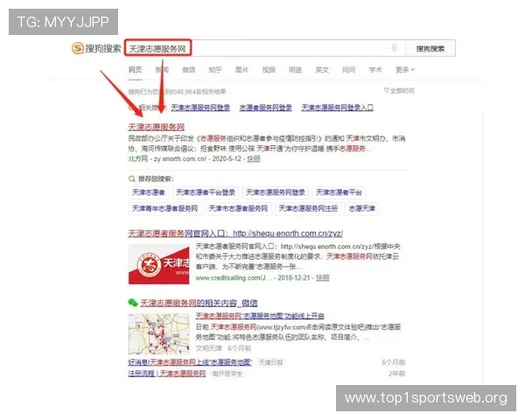The width and height of the screenshot is (525, 420).
Task: Select the 网页 tab
Action: click(136, 70)
